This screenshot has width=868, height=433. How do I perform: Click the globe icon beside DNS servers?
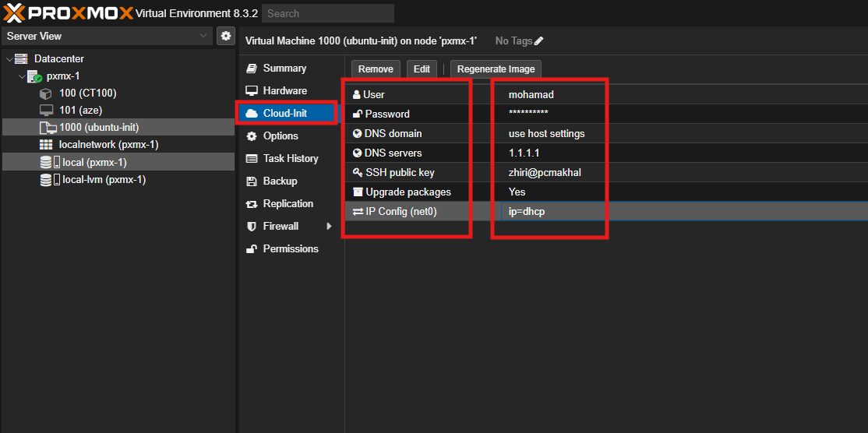tap(357, 153)
